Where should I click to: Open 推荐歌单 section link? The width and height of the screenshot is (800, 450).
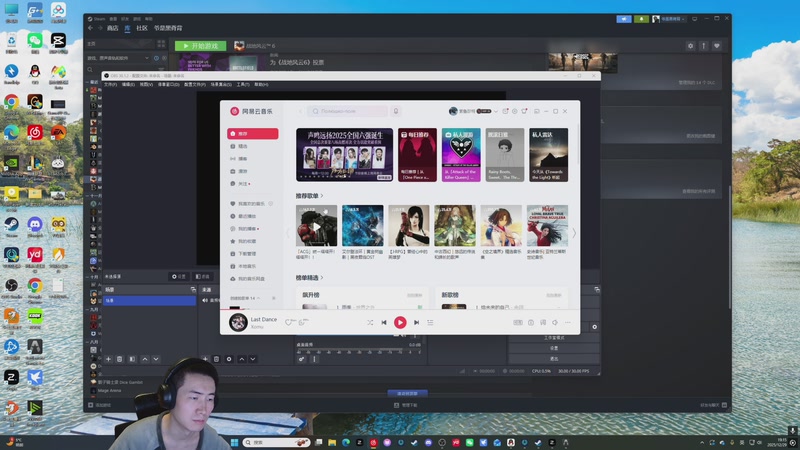tap(309, 195)
